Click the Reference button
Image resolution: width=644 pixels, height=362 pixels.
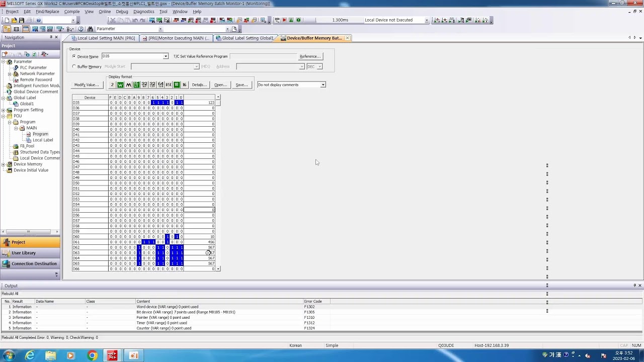310,56
